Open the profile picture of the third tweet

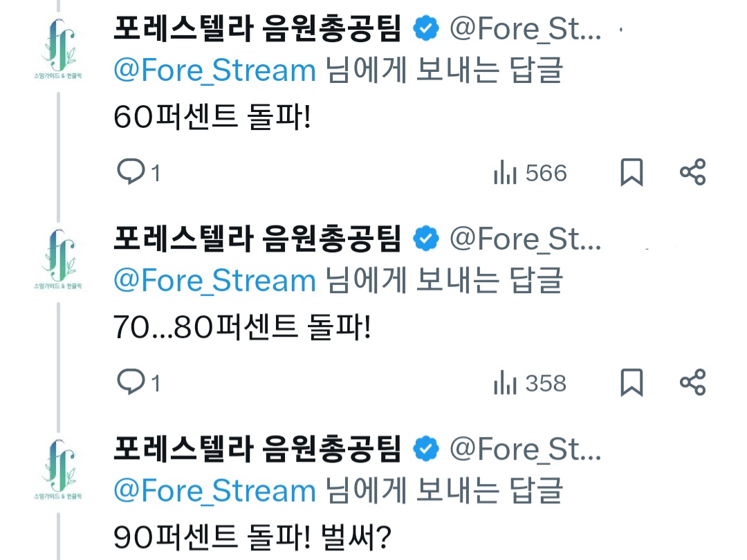click(58, 470)
